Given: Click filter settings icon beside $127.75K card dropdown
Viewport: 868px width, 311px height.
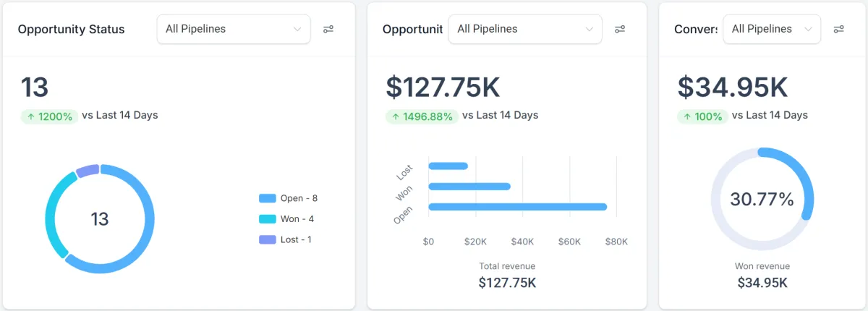Looking at the screenshot, I should (x=620, y=29).
